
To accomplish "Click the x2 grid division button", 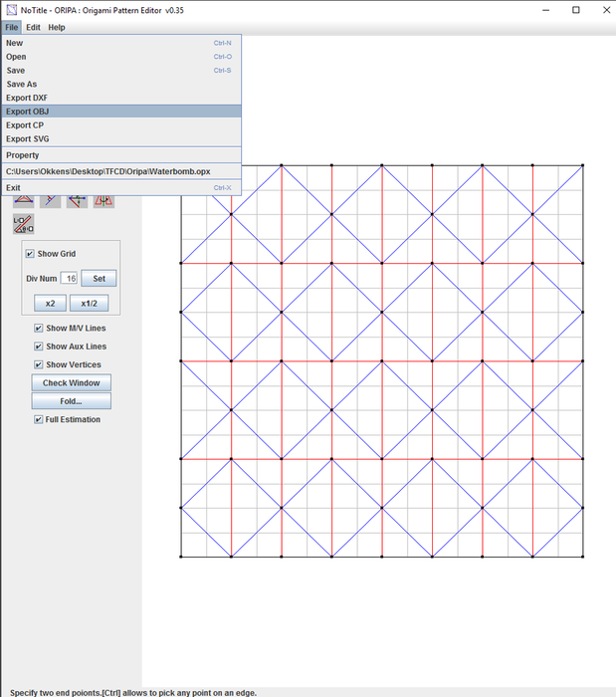I will [50, 304].
